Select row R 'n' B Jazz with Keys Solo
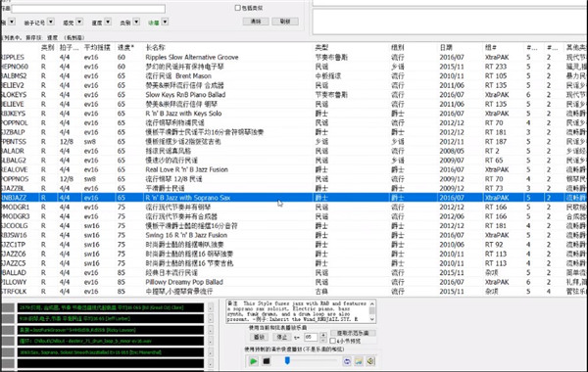This screenshot has height=372, width=588. (x=294, y=114)
